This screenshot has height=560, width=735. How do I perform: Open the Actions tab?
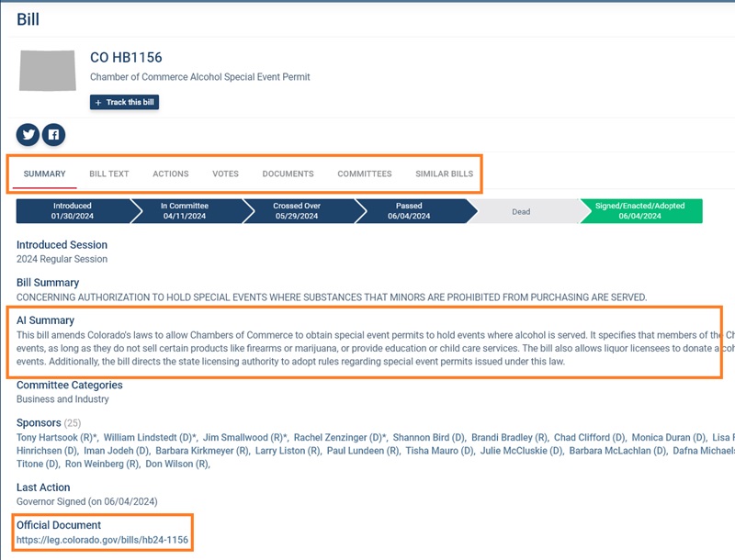coord(170,174)
